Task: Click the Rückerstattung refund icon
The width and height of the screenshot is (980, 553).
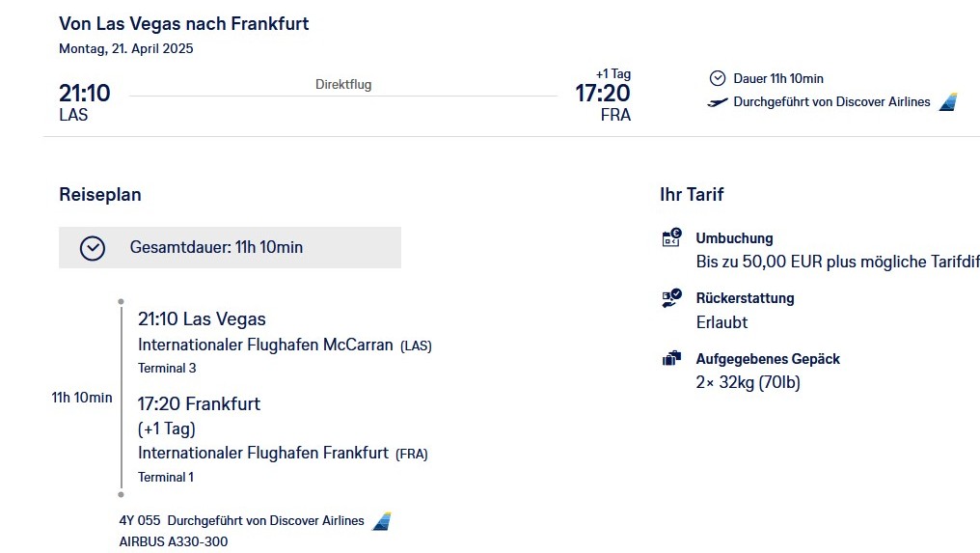Action: click(672, 298)
